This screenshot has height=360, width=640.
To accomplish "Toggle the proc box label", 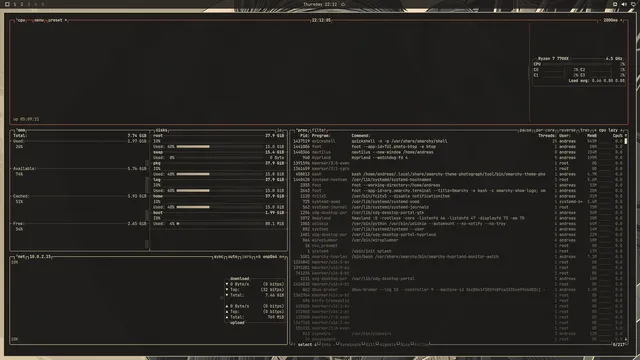I will pos(302,130).
